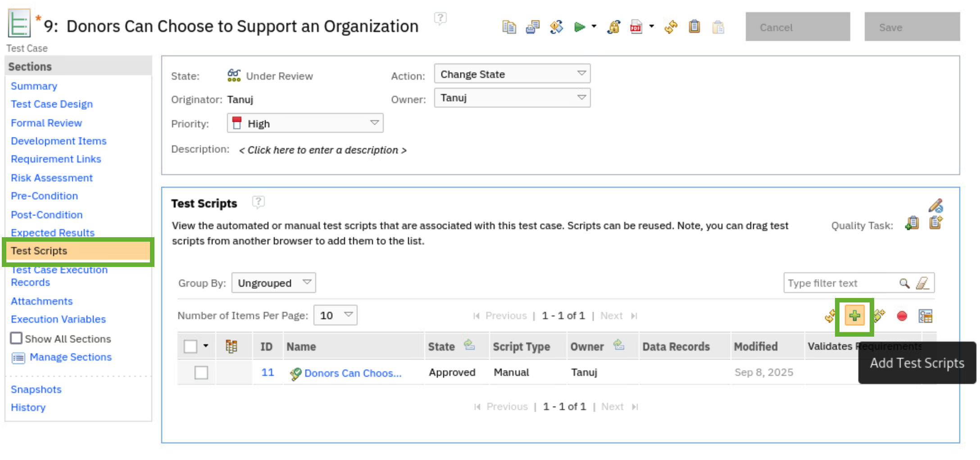The width and height of the screenshot is (980, 460).
Task: Open the Change State action dropdown
Action: (x=512, y=74)
